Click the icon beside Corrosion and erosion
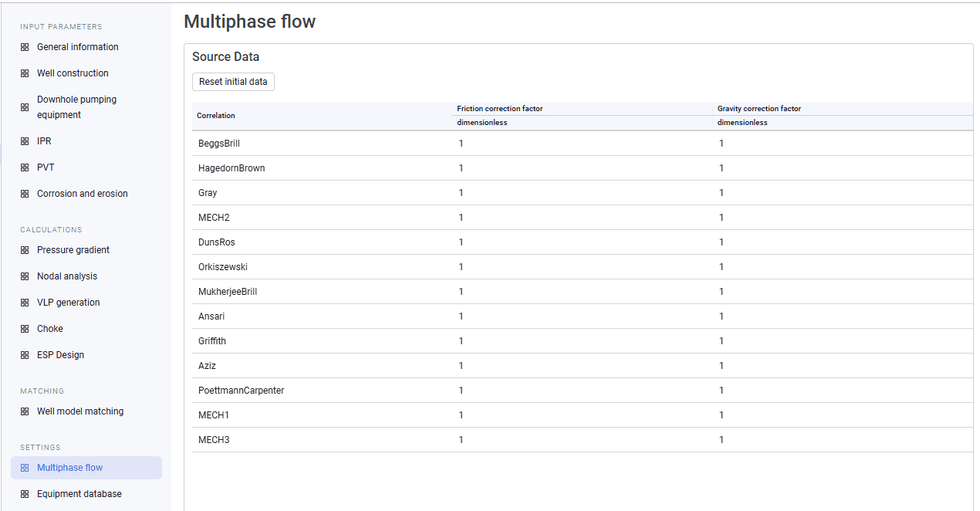This screenshot has width=980, height=511. point(25,194)
